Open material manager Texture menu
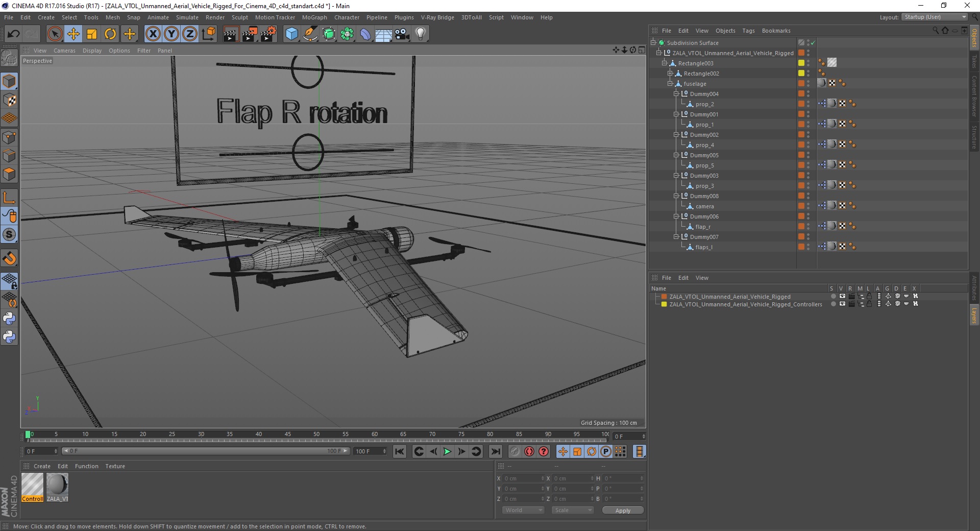 point(115,466)
